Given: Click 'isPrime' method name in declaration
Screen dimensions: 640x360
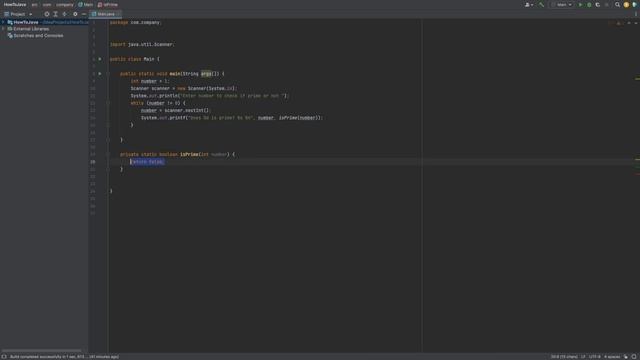Looking at the screenshot, I should click(x=189, y=154).
